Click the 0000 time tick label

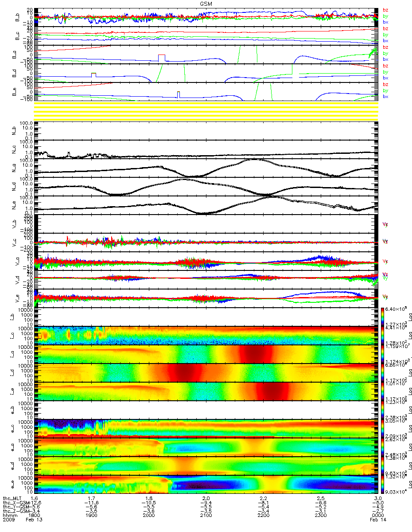377,516
